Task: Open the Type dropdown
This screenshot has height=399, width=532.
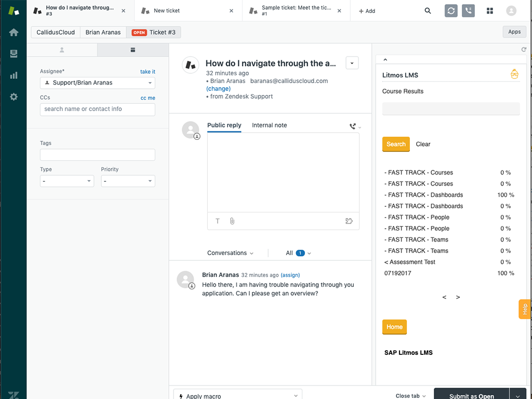Action: coord(67,181)
